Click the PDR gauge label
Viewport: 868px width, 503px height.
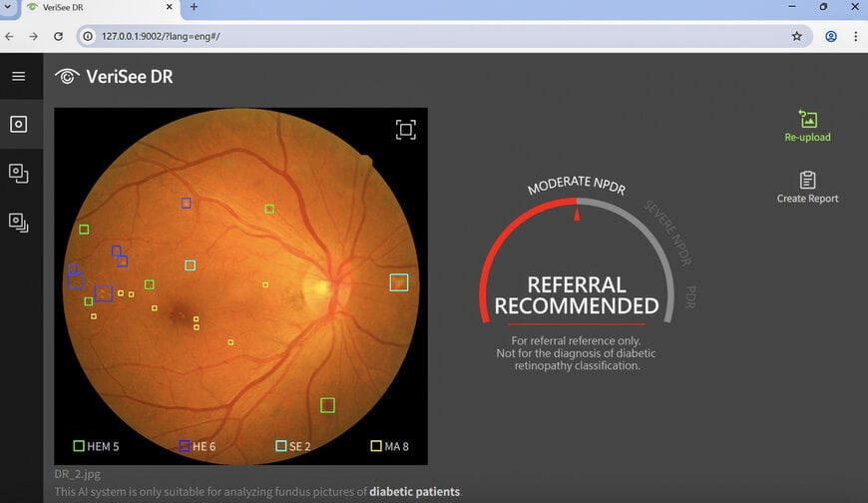(x=690, y=297)
